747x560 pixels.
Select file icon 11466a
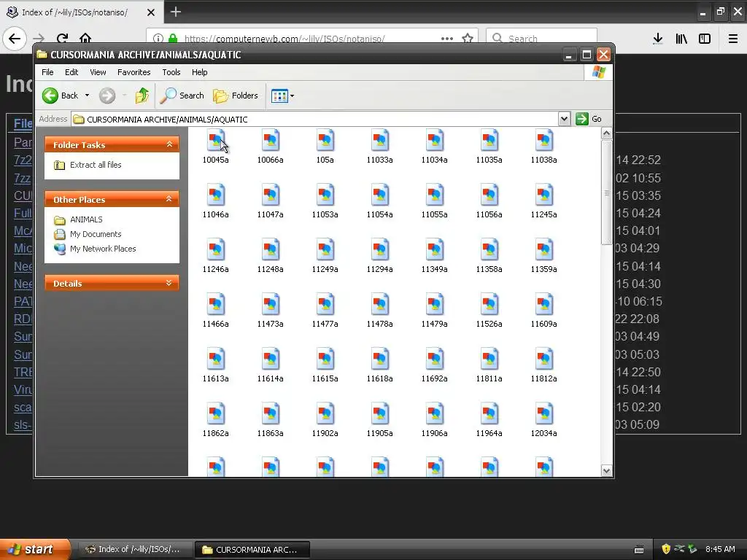coord(216,305)
